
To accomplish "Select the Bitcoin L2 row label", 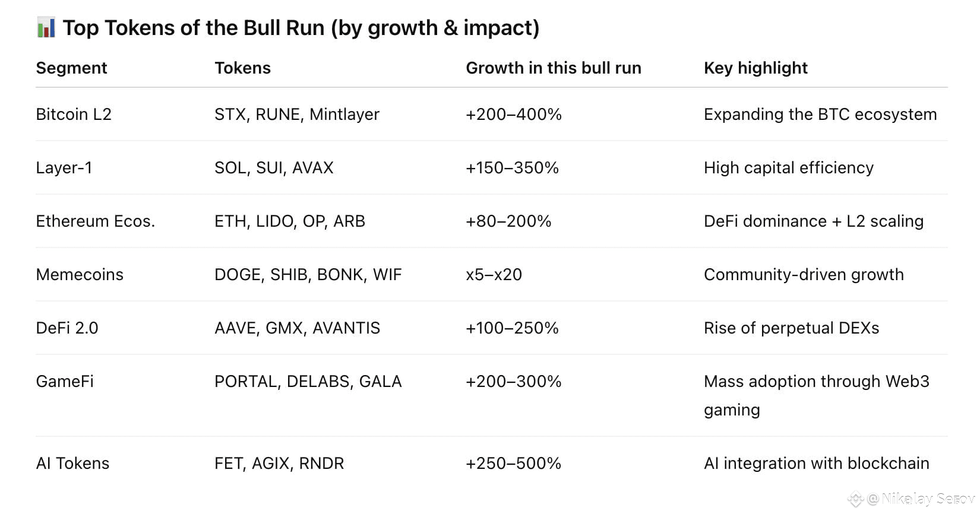I will tap(74, 114).
